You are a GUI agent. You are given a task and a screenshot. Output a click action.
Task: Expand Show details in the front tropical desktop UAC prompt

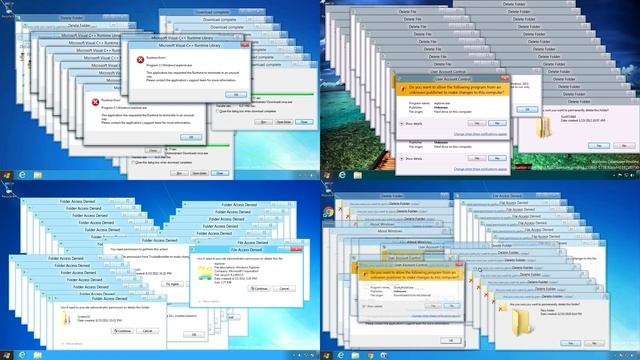tap(411, 124)
